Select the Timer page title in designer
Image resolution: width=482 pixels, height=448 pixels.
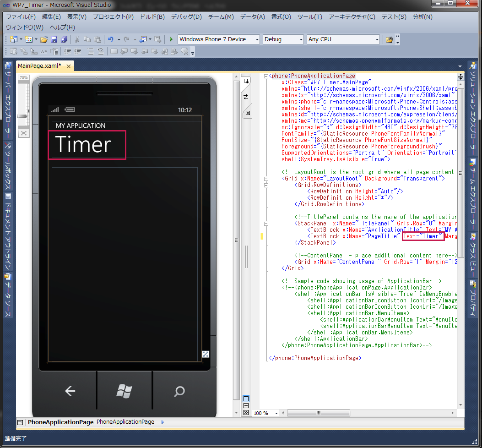pyautogui.click(x=83, y=144)
